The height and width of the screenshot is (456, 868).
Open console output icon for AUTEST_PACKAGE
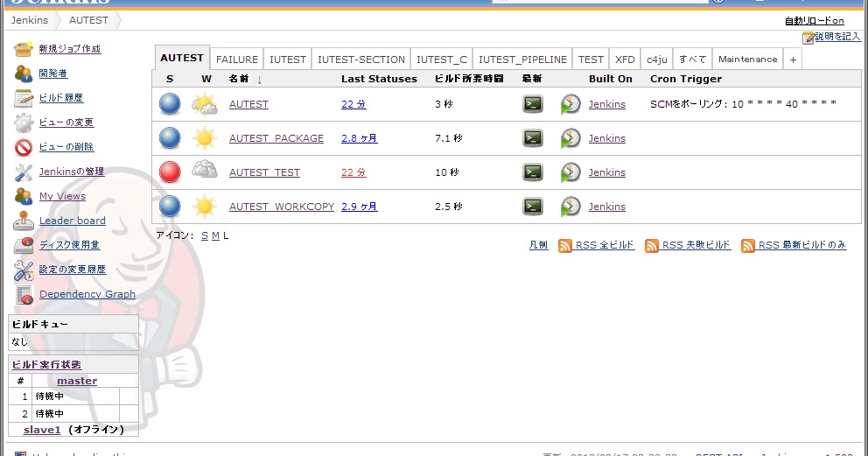point(533,138)
